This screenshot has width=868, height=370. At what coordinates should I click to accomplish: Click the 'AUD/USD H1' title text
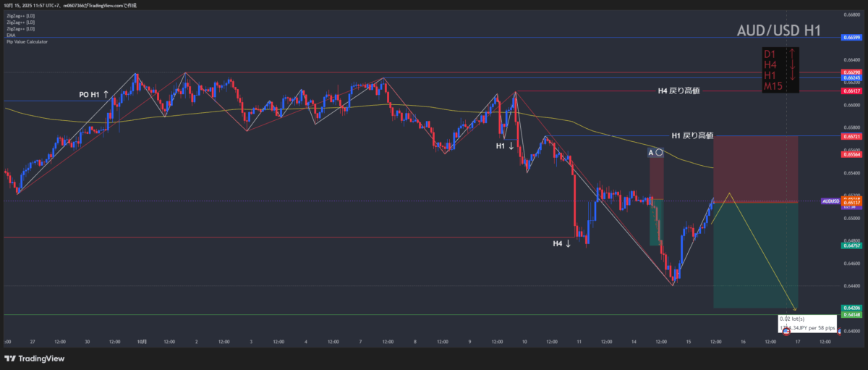(778, 31)
